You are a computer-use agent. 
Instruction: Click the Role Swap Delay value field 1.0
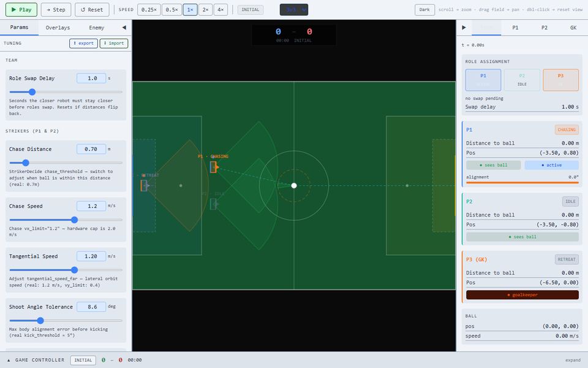pos(91,78)
